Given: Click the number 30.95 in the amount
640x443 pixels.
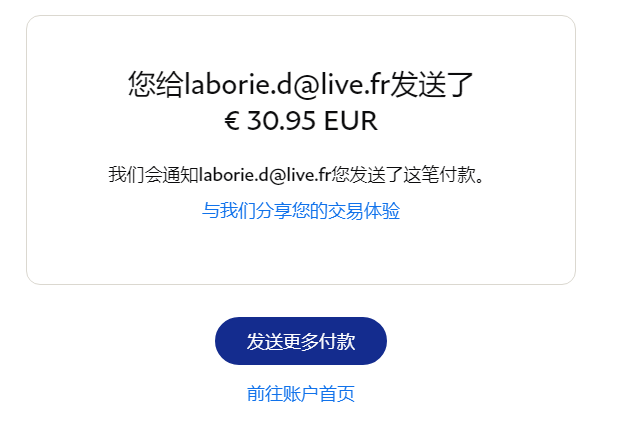Looking at the screenshot, I should coord(281,121).
